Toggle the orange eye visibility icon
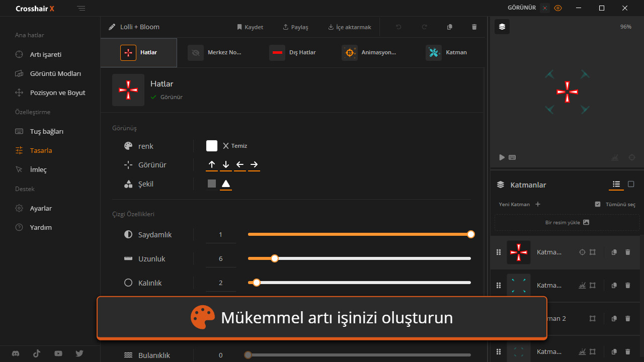 (x=557, y=8)
